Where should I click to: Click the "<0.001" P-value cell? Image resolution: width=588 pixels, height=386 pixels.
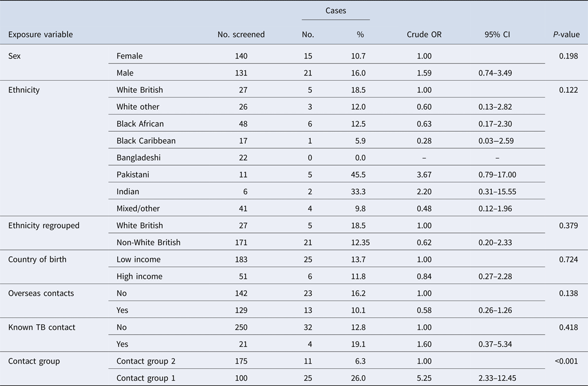point(565,361)
